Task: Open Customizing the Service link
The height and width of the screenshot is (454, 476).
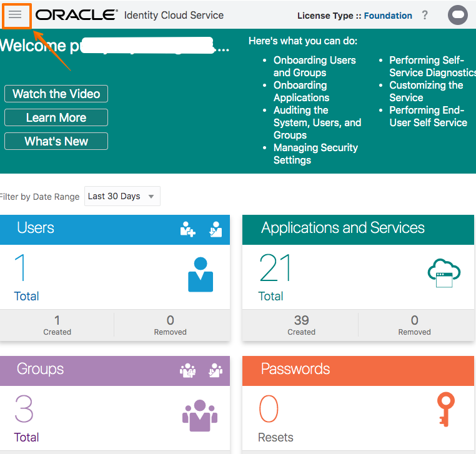Action: [x=426, y=91]
